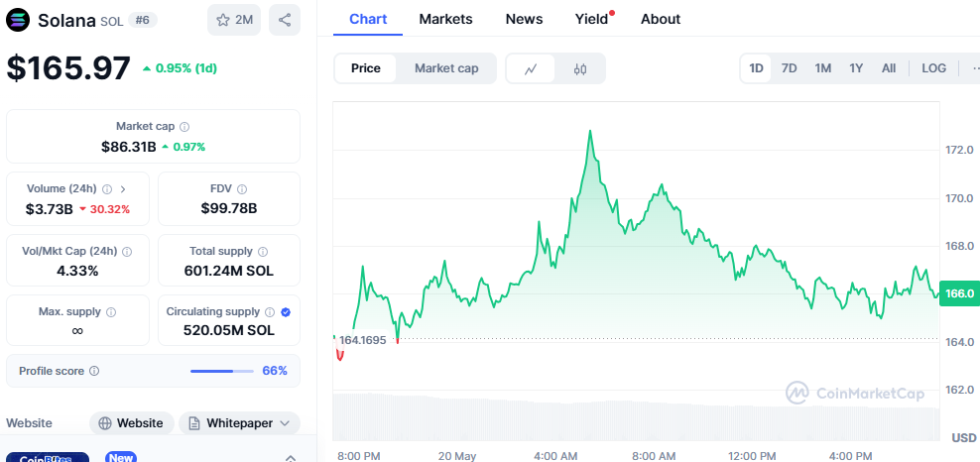Click the chart peak near 172.0
The image size is (980, 462).
pyautogui.click(x=589, y=131)
